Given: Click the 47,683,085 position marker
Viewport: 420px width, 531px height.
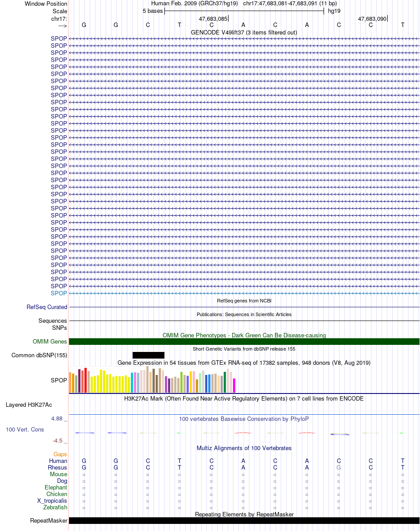Looking at the screenshot, I should (214, 19).
